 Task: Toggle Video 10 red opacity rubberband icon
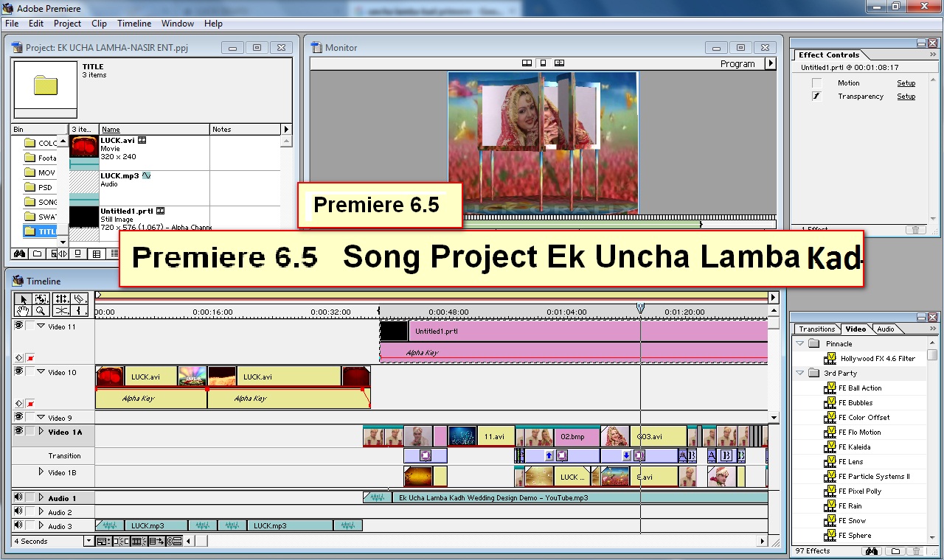pyautogui.click(x=31, y=404)
